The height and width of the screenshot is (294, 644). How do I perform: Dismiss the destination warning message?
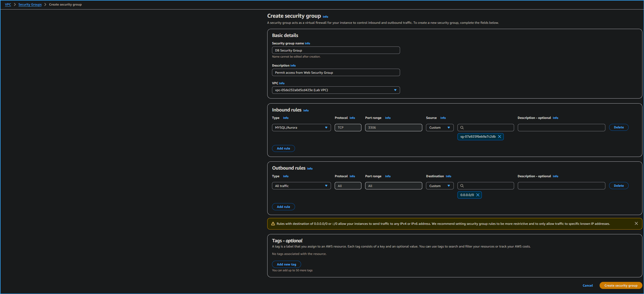636,223
